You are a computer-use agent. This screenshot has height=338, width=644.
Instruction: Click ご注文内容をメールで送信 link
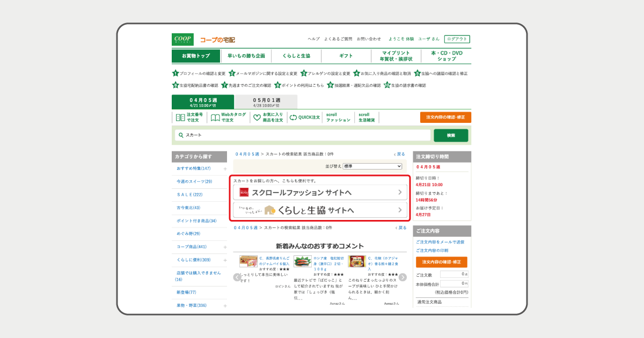tap(440, 242)
